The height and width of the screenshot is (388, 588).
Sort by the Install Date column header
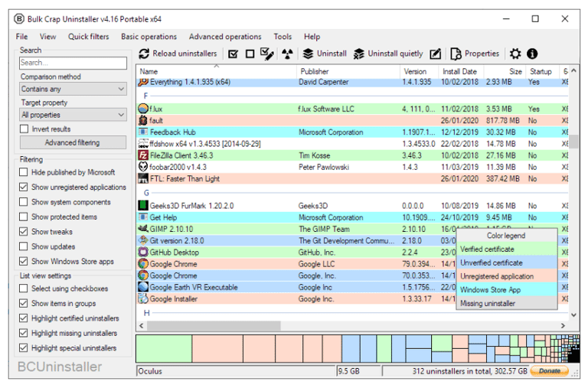(x=461, y=71)
